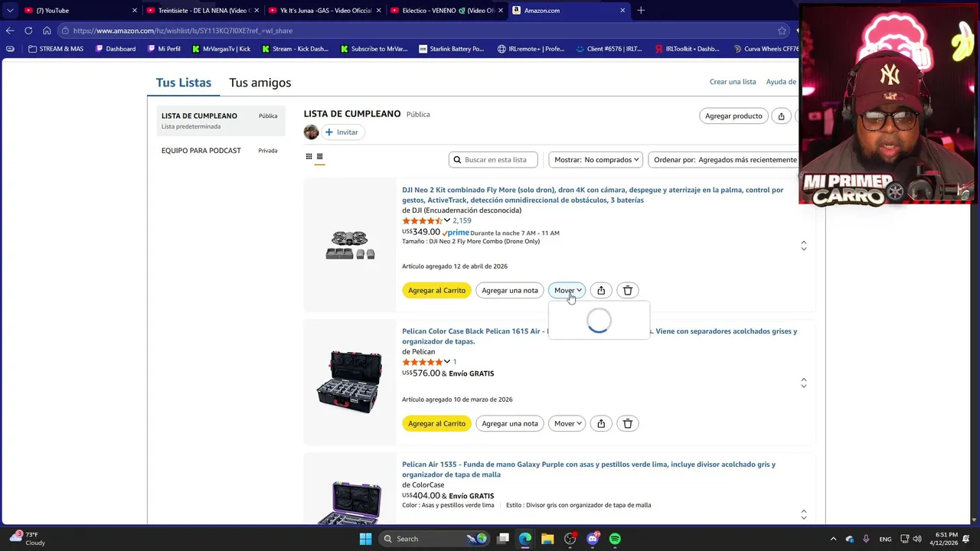980x551 pixels.
Task: Open Discord from taskbar
Action: tap(593, 539)
